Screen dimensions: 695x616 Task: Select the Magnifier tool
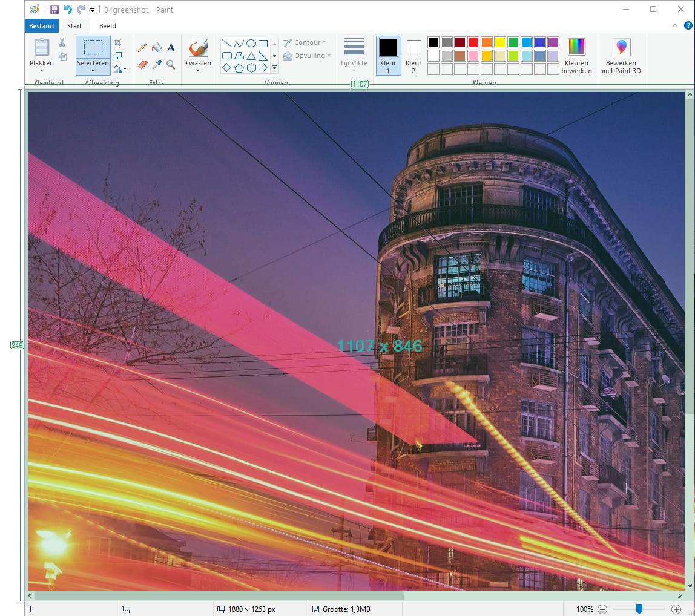[171, 65]
